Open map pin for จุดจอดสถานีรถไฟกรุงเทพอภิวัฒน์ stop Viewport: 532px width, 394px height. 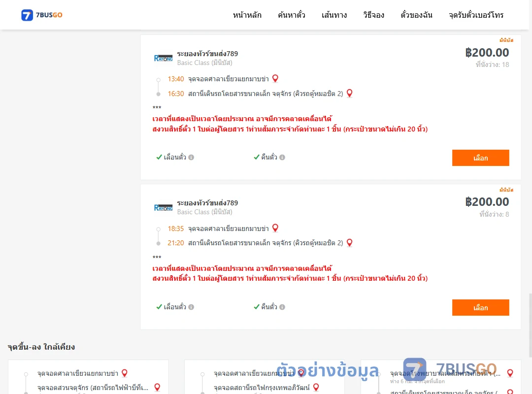tap(316, 387)
